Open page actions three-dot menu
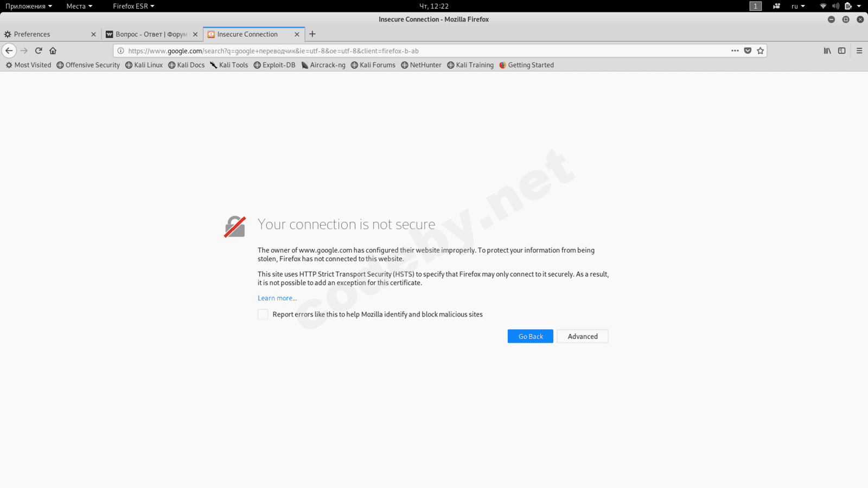868x488 pixels. [735, 50]
